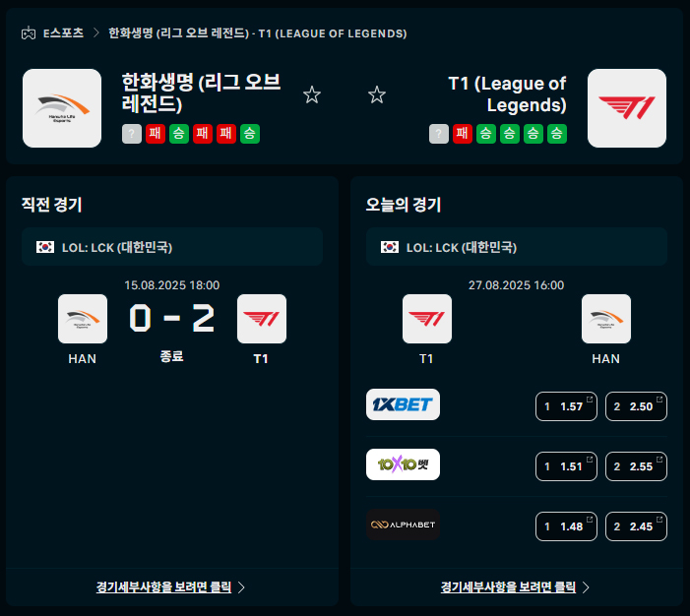Select 1XBET odds 1.57 for T1
Screen dimensions: 690x616
(x=566, y=406)
